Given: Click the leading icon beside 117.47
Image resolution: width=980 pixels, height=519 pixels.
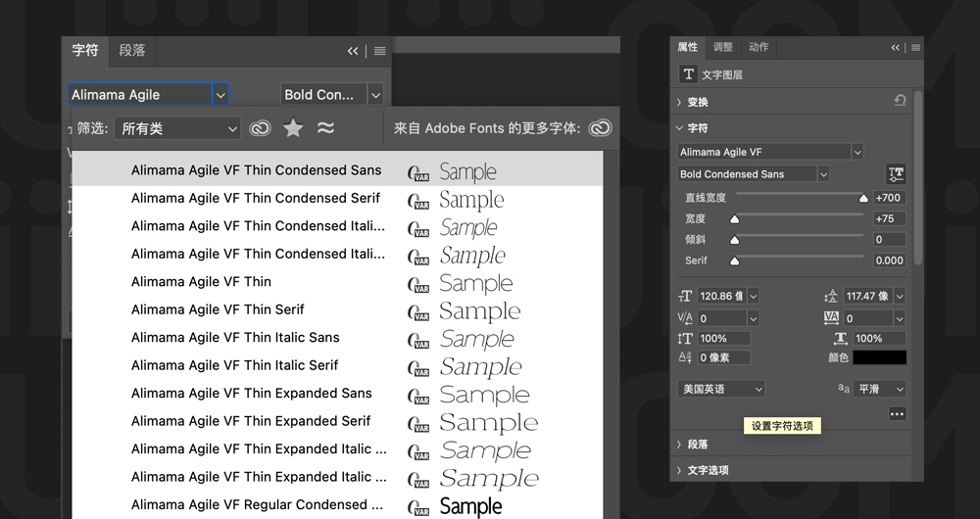Looking at the screenshot, I should pos(831,296).
